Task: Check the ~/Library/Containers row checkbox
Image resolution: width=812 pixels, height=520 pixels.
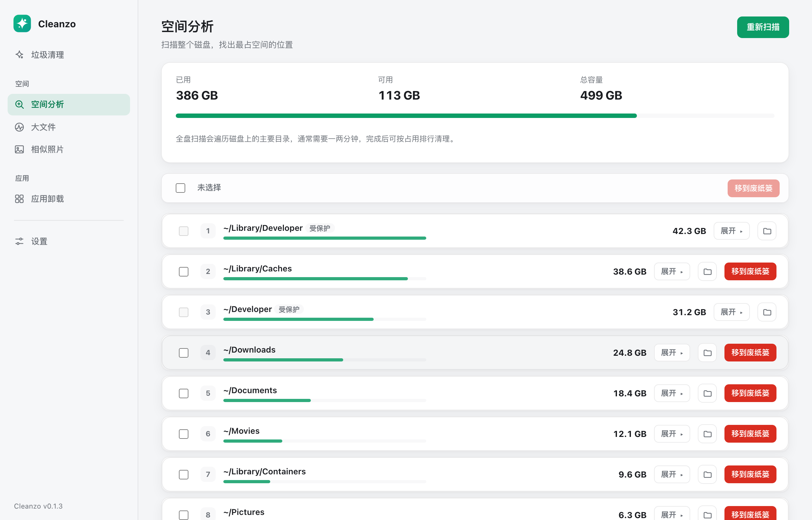Action: (x=183, y=474)
